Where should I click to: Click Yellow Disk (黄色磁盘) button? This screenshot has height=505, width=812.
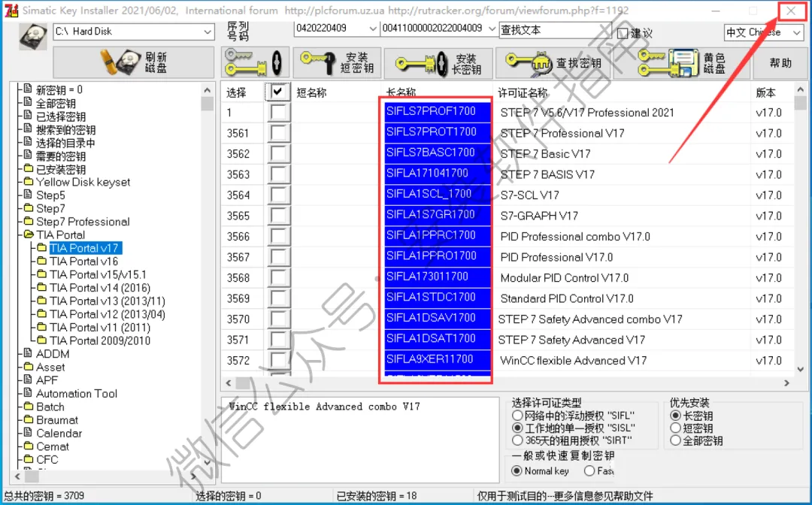681,62
